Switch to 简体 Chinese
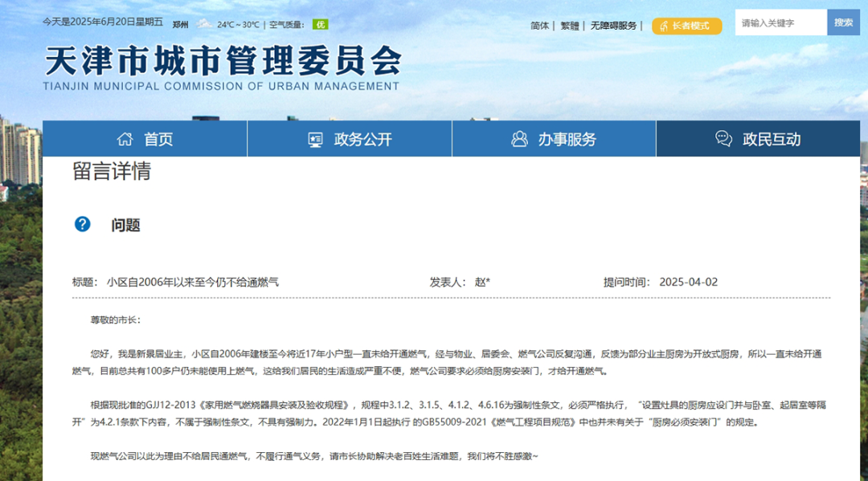The image size is (868, 481). [539, 26]
